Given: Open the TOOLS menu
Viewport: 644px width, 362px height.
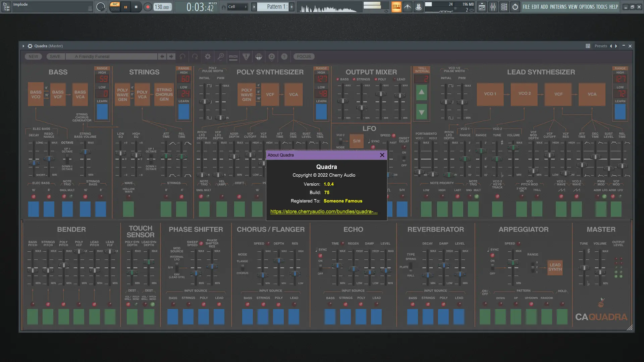Looking at the screenshot, I should coord(601,7).
